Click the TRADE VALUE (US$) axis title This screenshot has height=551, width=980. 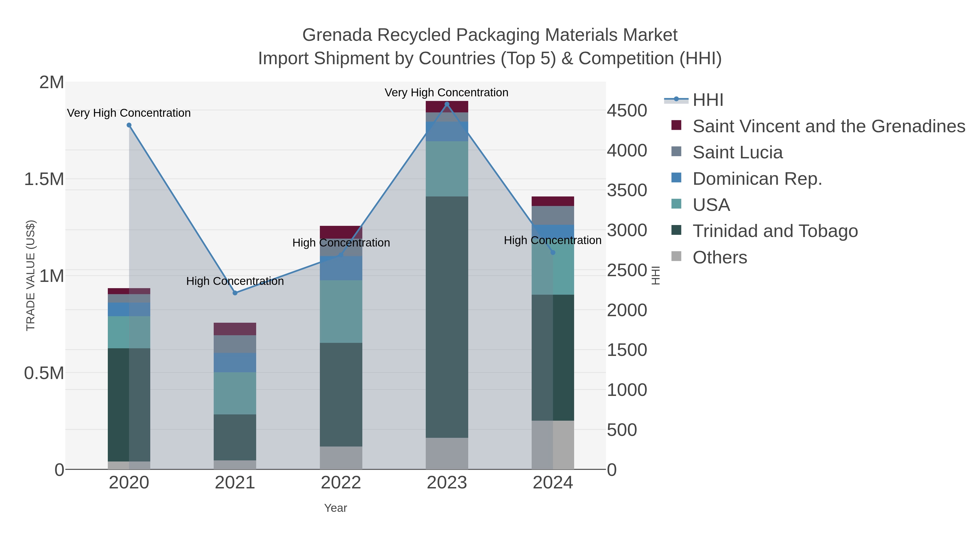point(30,276)
